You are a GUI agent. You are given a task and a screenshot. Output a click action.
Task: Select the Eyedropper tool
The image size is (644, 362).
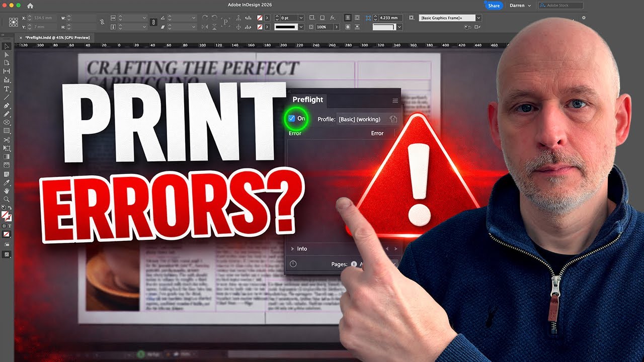pyautogui.click(x=7, y=183)
